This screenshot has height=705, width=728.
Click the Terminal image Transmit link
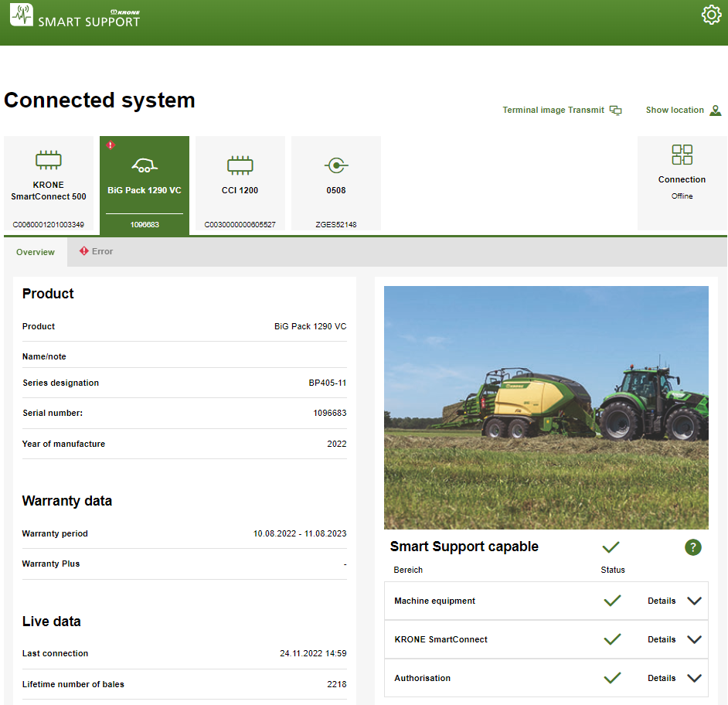[x=553, y=111]
